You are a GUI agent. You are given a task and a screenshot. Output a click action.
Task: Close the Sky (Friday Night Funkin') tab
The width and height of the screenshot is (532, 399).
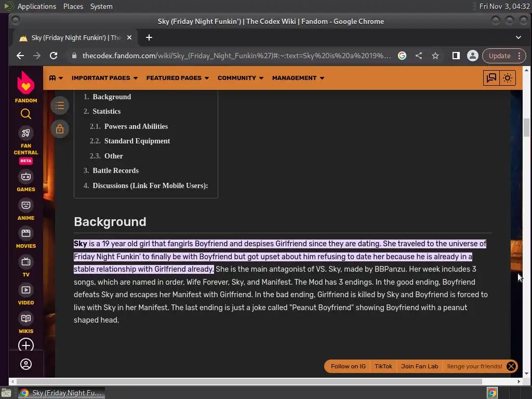point(129,37)
